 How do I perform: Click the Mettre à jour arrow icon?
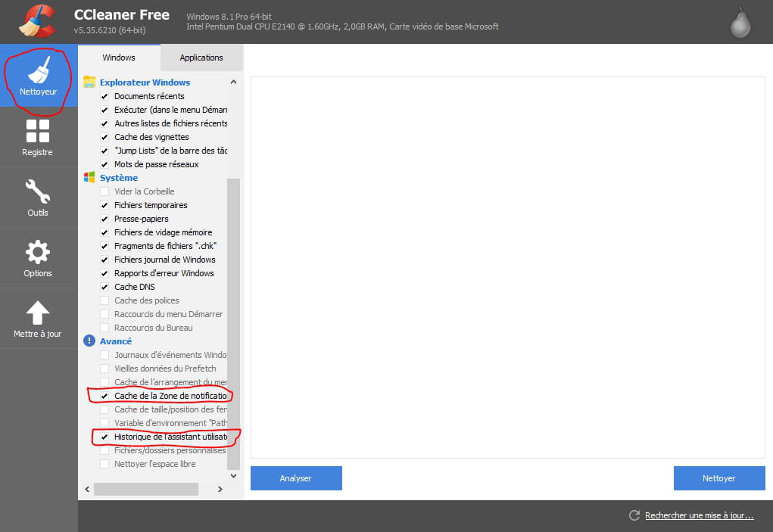(37, 313)
